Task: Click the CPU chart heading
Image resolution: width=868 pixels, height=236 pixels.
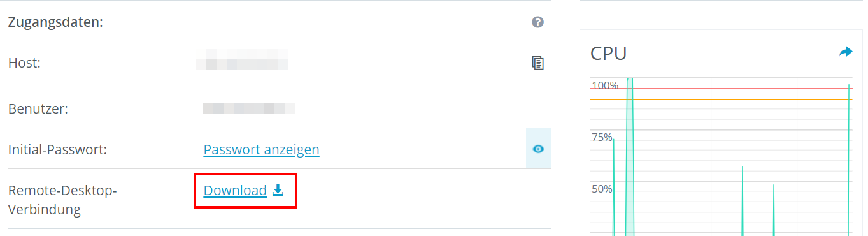Action: (x=609, y=53)
